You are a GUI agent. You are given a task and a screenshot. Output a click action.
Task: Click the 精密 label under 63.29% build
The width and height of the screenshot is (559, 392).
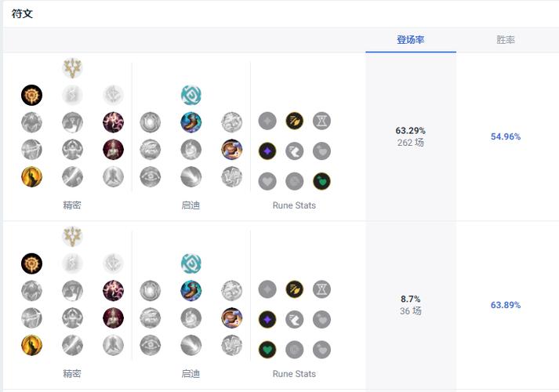click(x=72, y=205)
